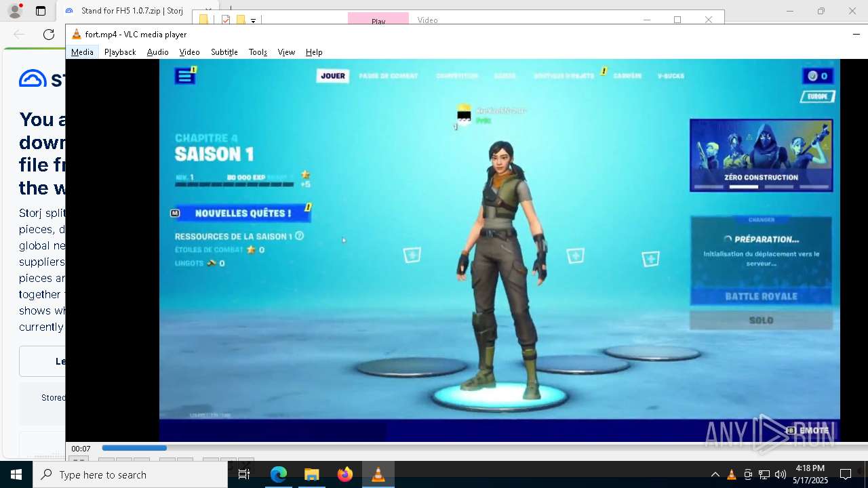The height and width of the screenshot is (488, 868).
Task: Click the BATTLE ROYALE mode button in video
Action: 761,296
